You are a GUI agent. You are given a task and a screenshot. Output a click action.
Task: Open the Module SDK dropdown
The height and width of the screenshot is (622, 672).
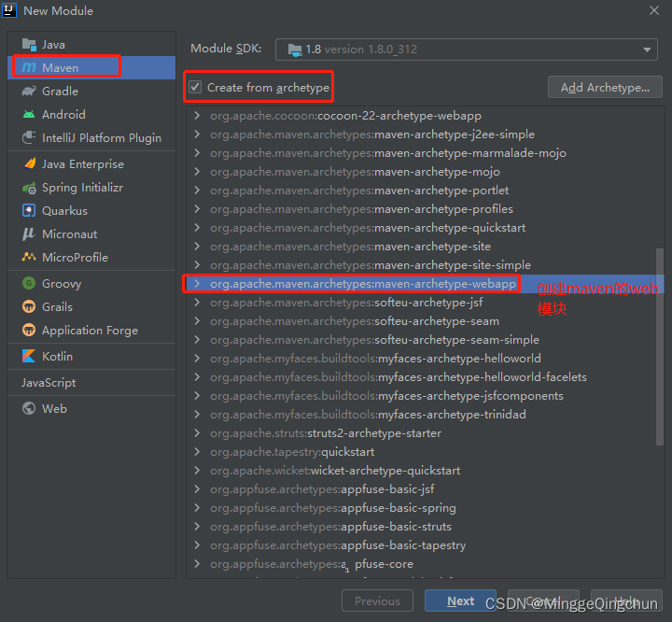tap(467, 49)
